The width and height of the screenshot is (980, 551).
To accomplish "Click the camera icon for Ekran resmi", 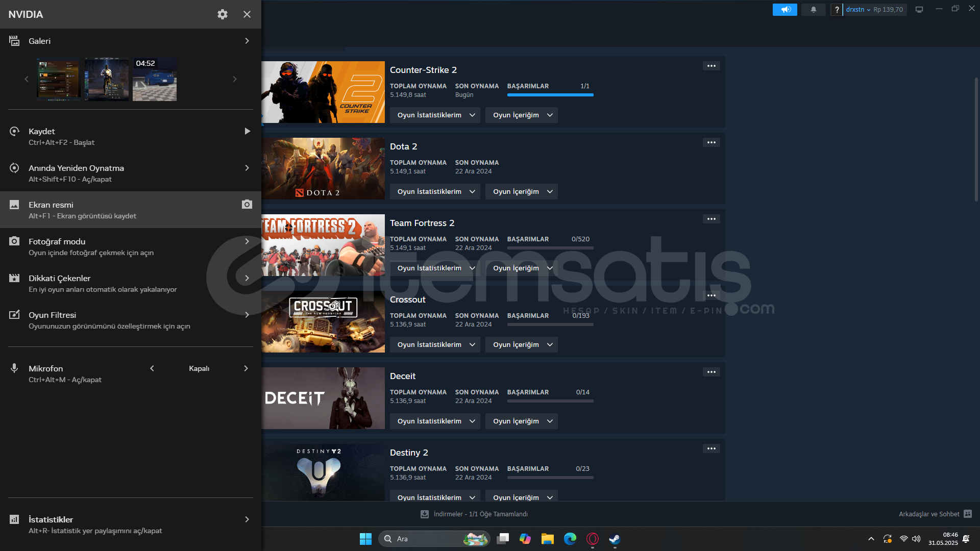I will pos(247,205).
